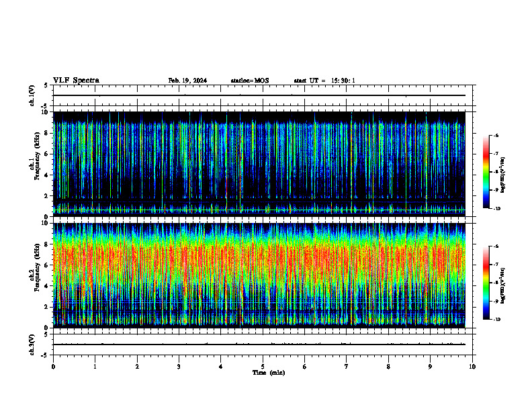The image size is (532, 411).
Task: Click the ch.2 colorbar "-7" label
Action: click(x=496, y=265)
